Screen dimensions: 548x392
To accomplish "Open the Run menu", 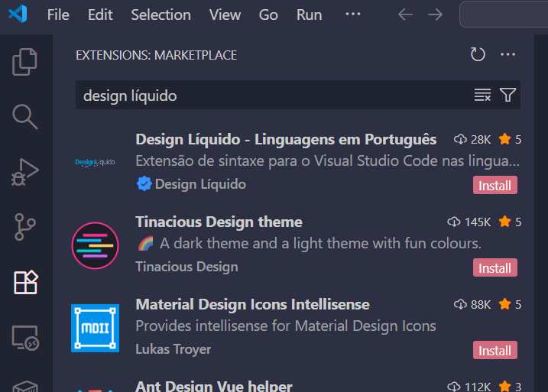I will tap(309, 15).
